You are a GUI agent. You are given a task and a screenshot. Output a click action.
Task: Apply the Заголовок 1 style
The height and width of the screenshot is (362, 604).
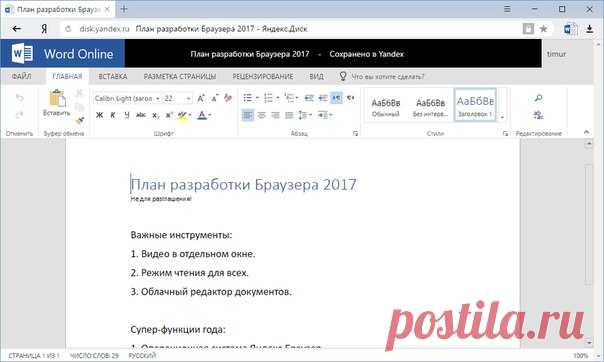[475, 105]
